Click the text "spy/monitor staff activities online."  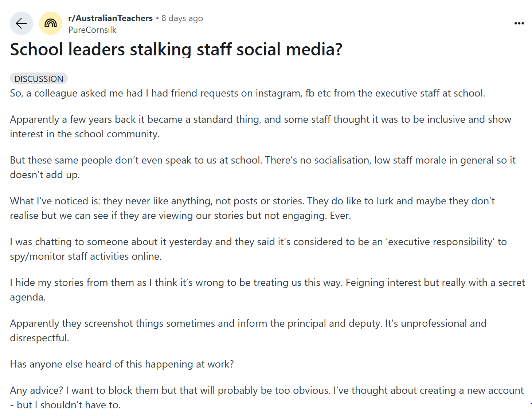(x=86, y=256)
